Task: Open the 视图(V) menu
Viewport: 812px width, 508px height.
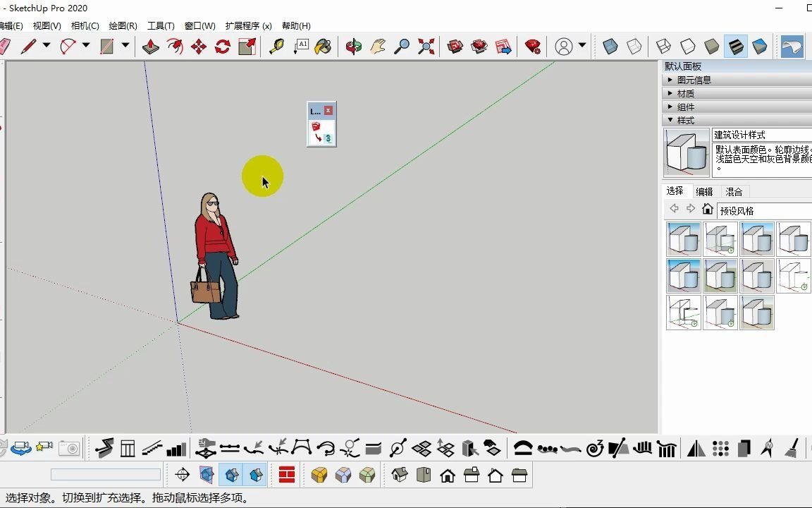Action: point(47,26)
